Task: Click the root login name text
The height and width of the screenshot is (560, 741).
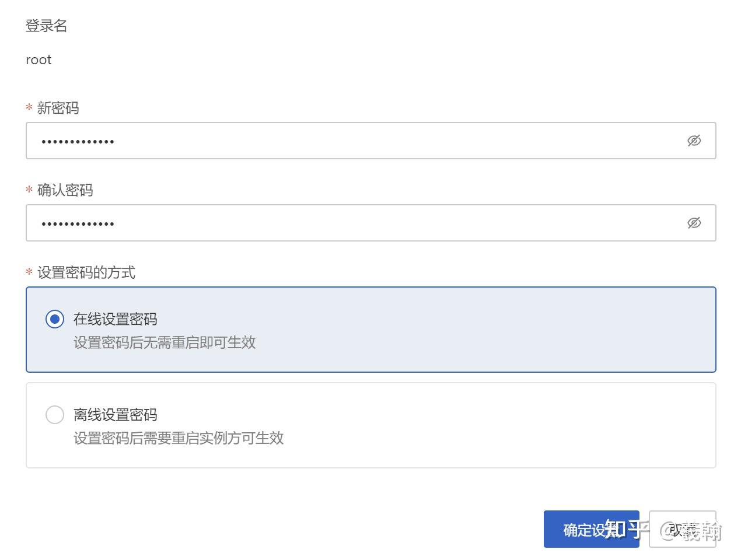Action: coord(38,59)
